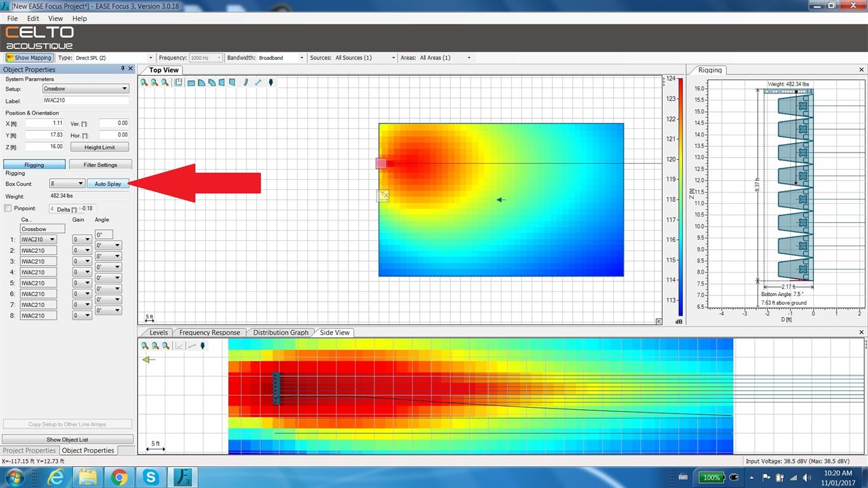Click the third magnifier icon in Side View
The image size is (868, 488).
(x=166, y=346)
